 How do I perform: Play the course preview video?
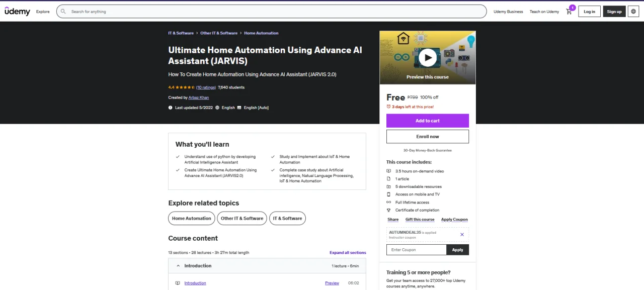tap(428, 57)
